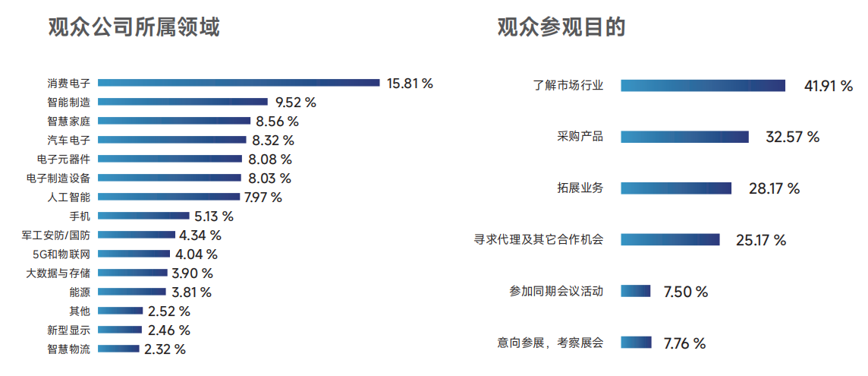Select the 智慧物流 2.32% bar
The height and width of the screenshot is (376, 868).
pos(118,349)
